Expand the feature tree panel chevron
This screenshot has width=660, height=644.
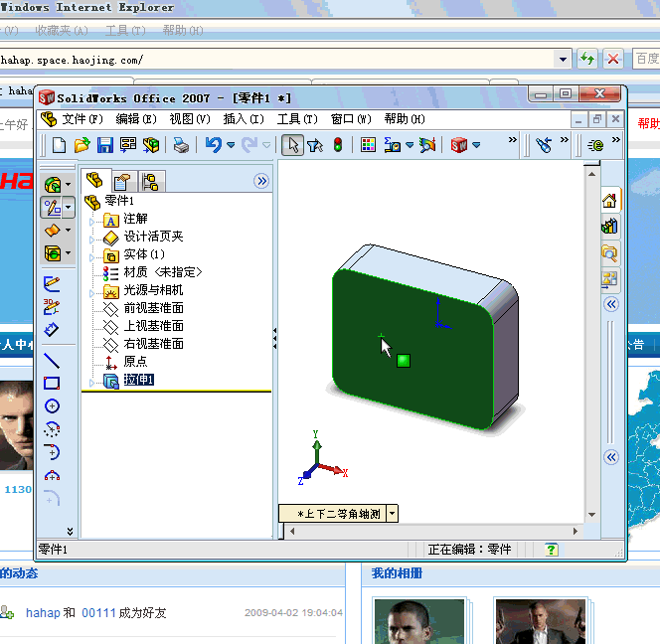261,181
